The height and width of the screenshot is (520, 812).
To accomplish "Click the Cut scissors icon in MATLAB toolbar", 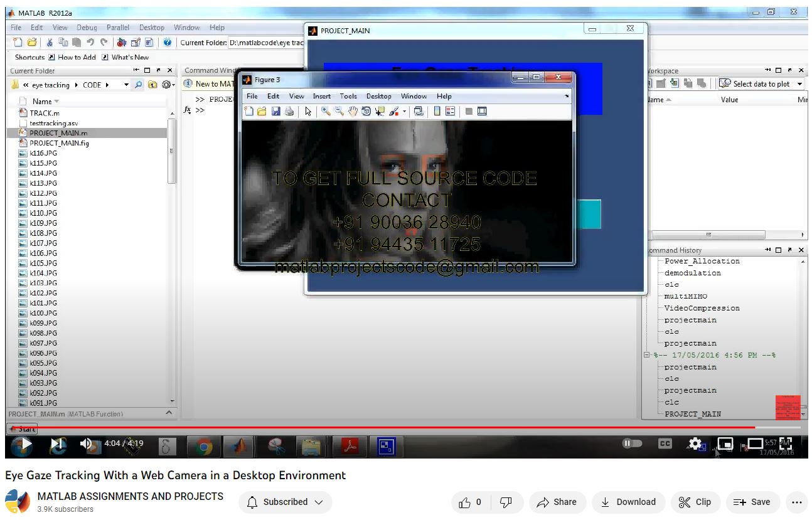I will pos(50,43).
